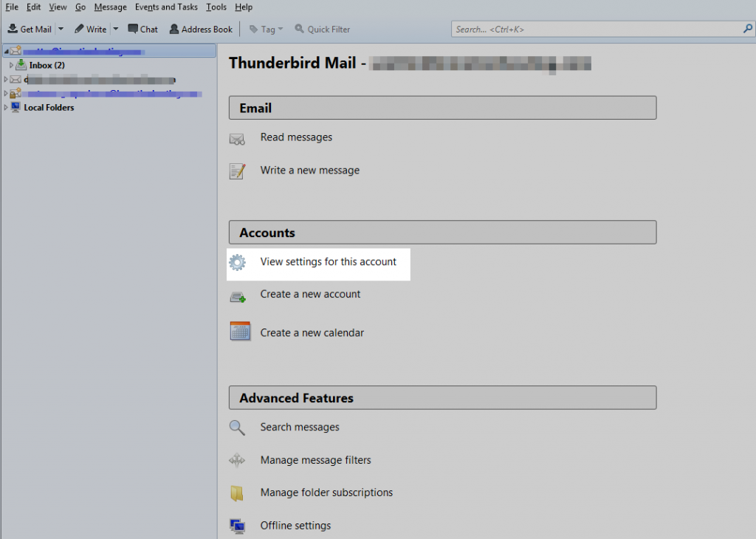
Task: Click Create a new account
Action: (310, 294)
